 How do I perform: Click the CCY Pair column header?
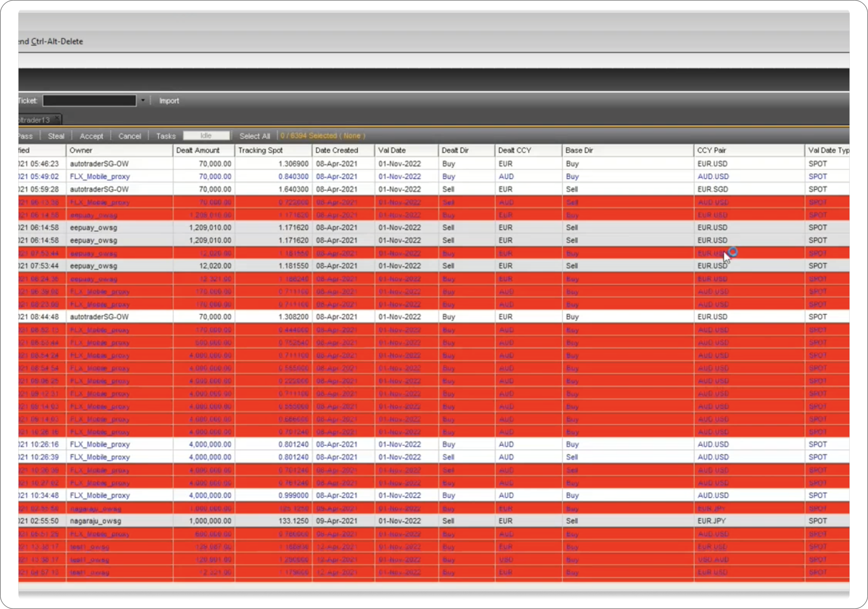[x=711, y=150]
